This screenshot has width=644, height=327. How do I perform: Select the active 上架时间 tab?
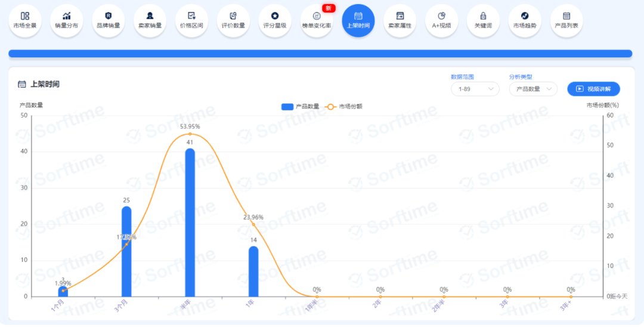tap(358, 21)
